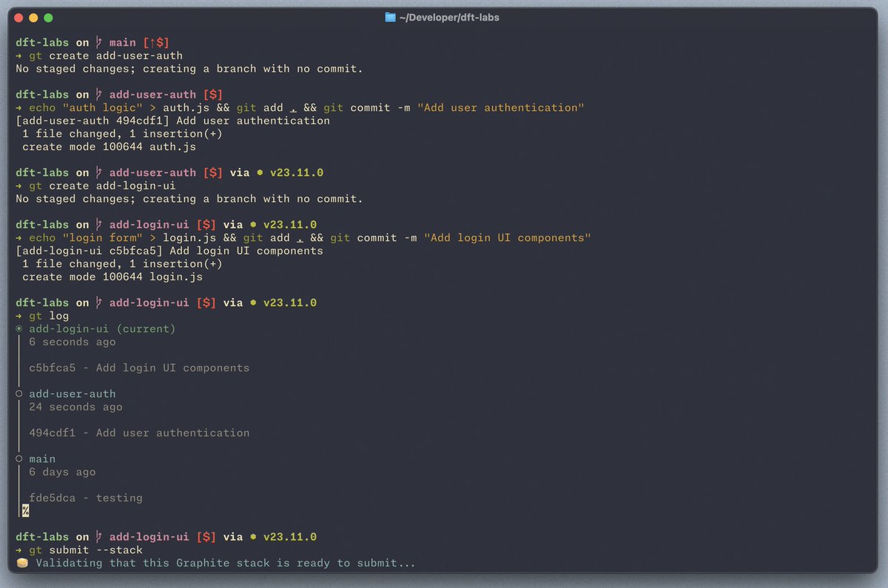Click the "Add user authentication" commit message string

point(501,108)
